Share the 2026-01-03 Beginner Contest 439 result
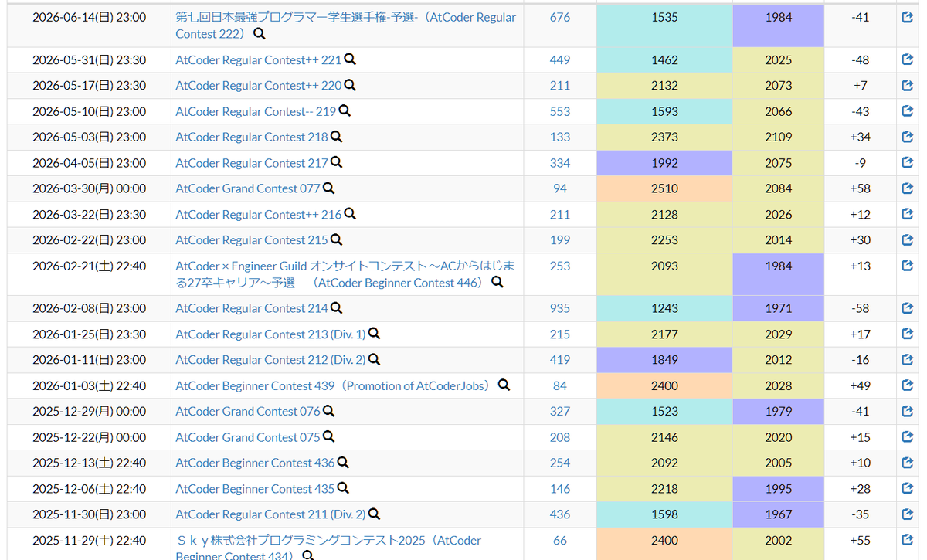927x560 pixels. tap(908, 385)
